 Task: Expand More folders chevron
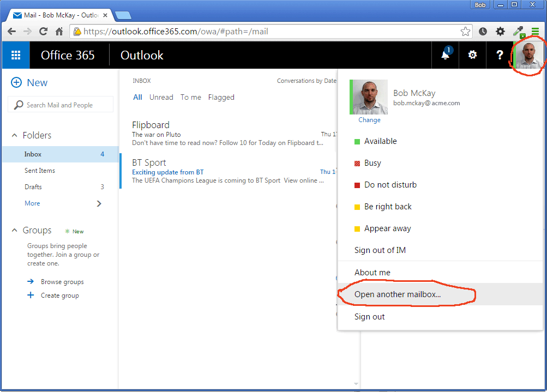coord(99,203)
